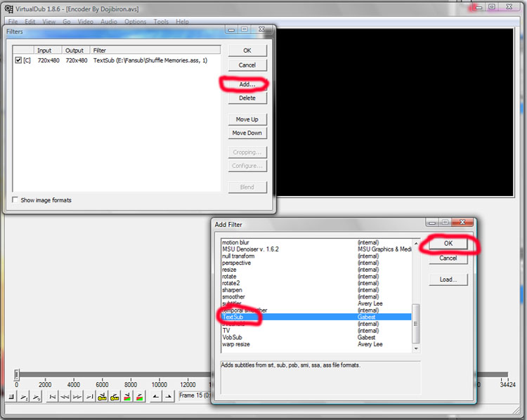Image resolution: width=527 pixels, height=420 pixels.
Task: Click the step forward double-arrow icon
Action: pyautogui.click(x=77, y=397)
